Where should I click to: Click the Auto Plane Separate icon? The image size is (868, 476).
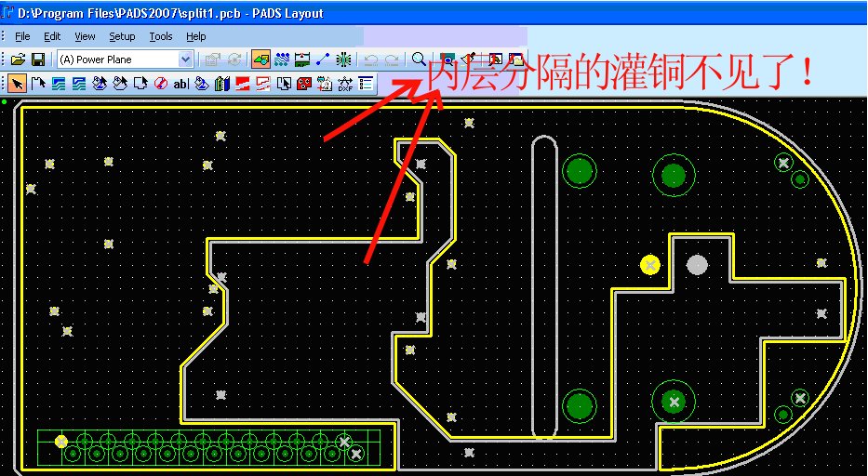(x=284, y=84)
